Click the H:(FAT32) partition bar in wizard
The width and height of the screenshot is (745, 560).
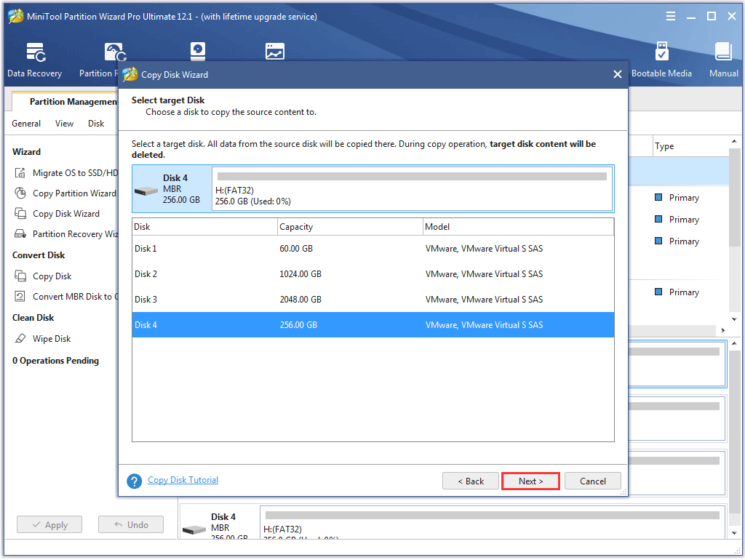click(412, 188)
